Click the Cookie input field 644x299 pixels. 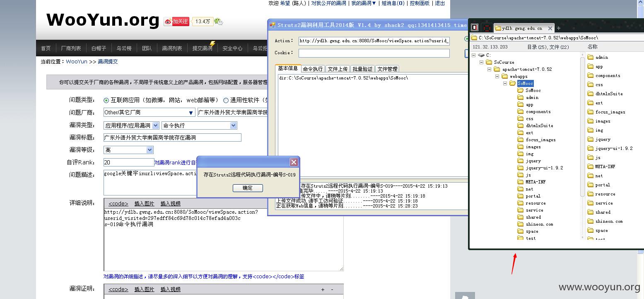pos(374,53)
